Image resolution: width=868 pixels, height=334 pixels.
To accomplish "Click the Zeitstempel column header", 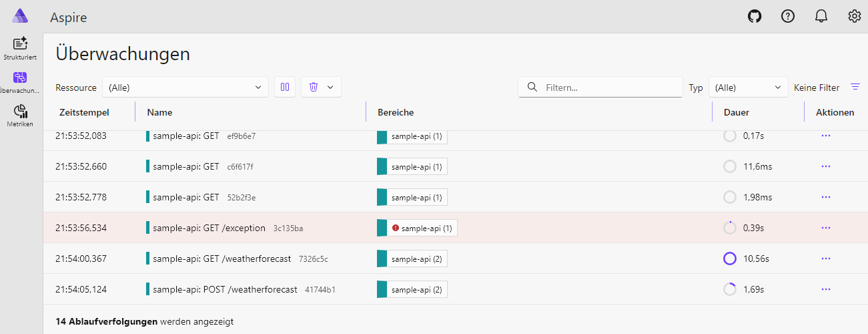I will coord(84,112).
